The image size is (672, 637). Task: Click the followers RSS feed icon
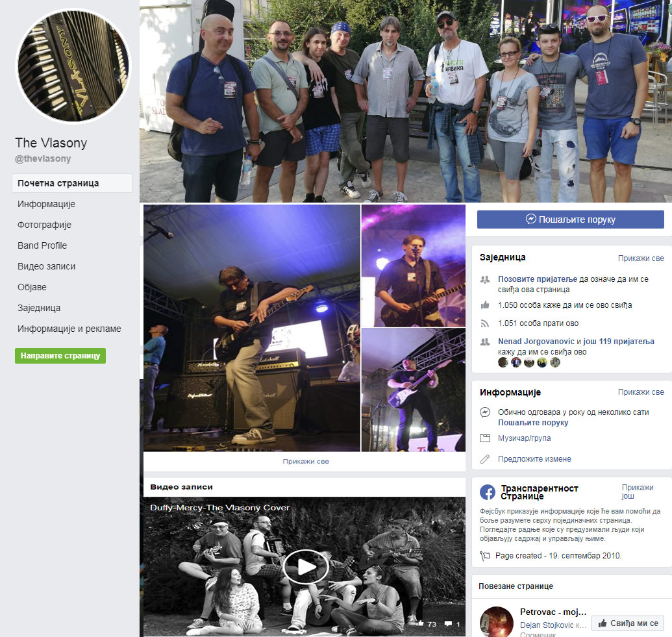click(485, 323)
